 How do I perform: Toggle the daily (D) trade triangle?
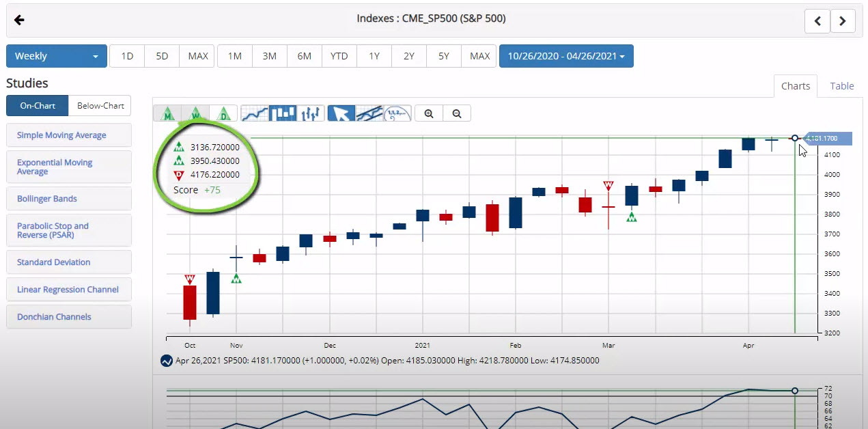click(x=223, y=113)
